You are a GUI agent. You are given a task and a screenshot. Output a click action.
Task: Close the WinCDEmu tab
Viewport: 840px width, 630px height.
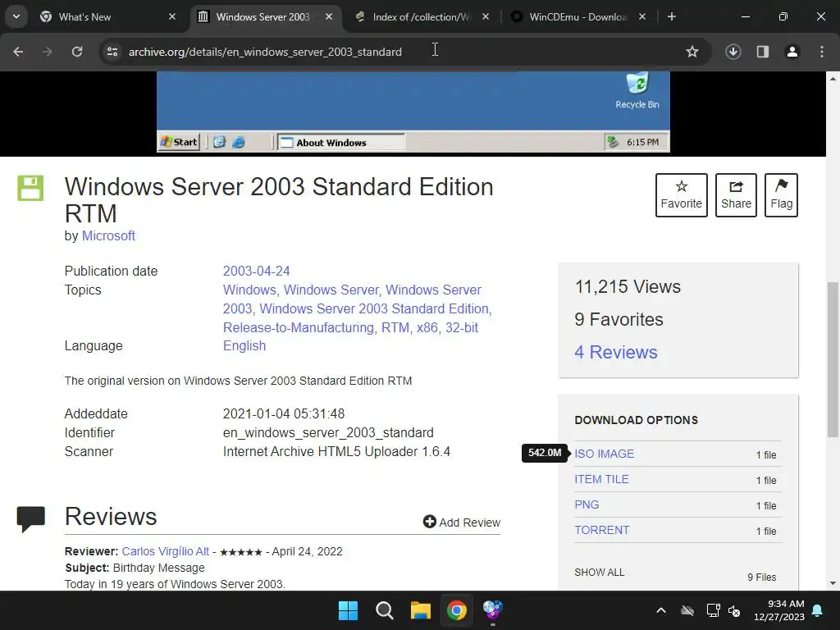click(x=642, y=16)
